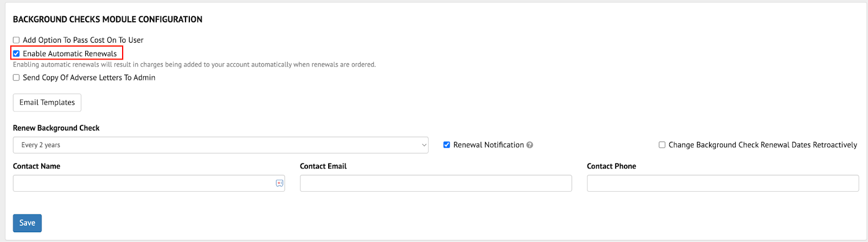Open the Email Templates button
The width and height of the screenshot is (868, 242).
pos(47,102)
